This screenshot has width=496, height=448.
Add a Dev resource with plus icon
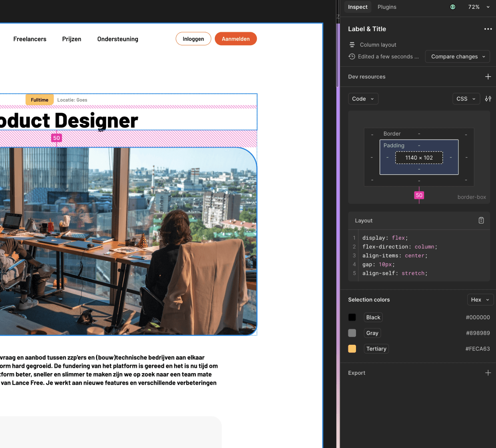click(488, 77)
